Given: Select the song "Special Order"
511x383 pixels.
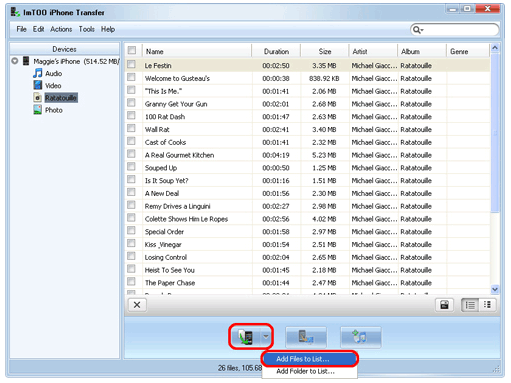Looking at the screenshot, I should click(164, 232).
